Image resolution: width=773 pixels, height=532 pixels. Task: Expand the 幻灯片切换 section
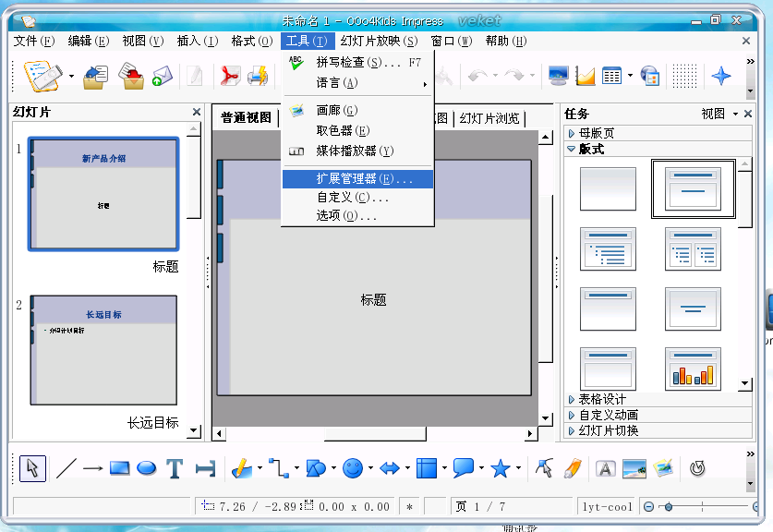point(658,430)
